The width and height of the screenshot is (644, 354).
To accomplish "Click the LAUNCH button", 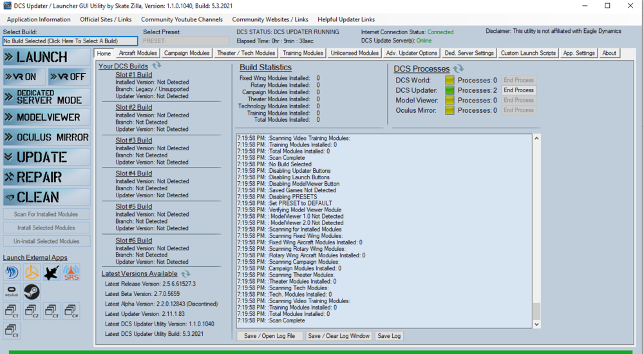I will click(47, 57).
